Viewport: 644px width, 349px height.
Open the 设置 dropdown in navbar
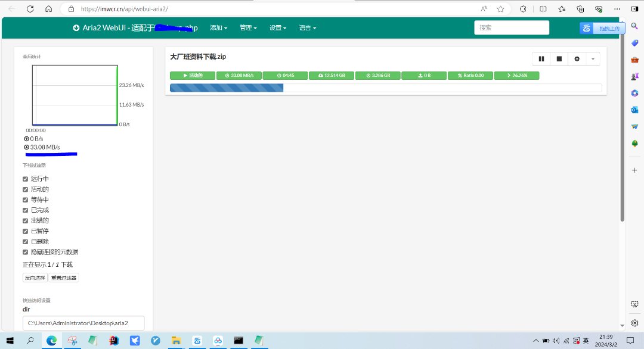(x=278, y=28)
